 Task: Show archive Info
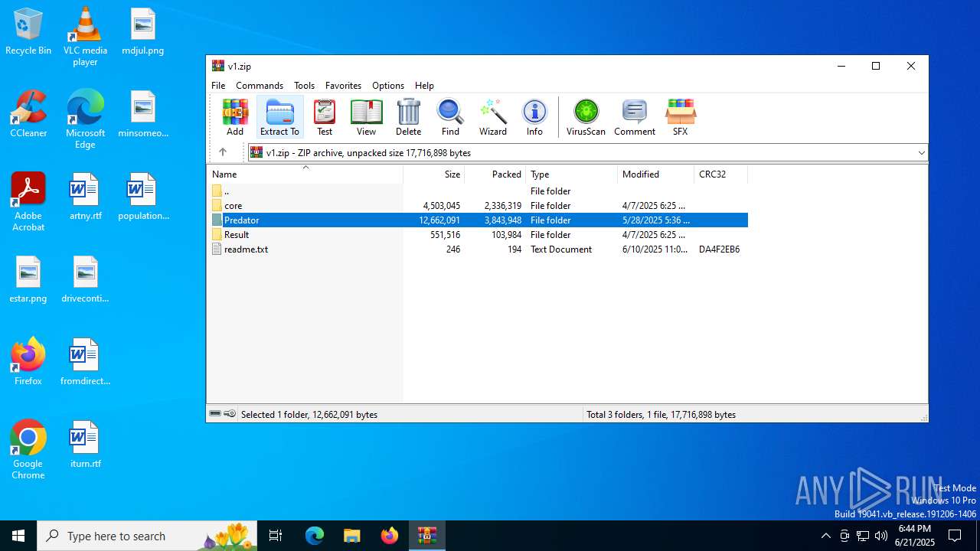click(534, 117)
